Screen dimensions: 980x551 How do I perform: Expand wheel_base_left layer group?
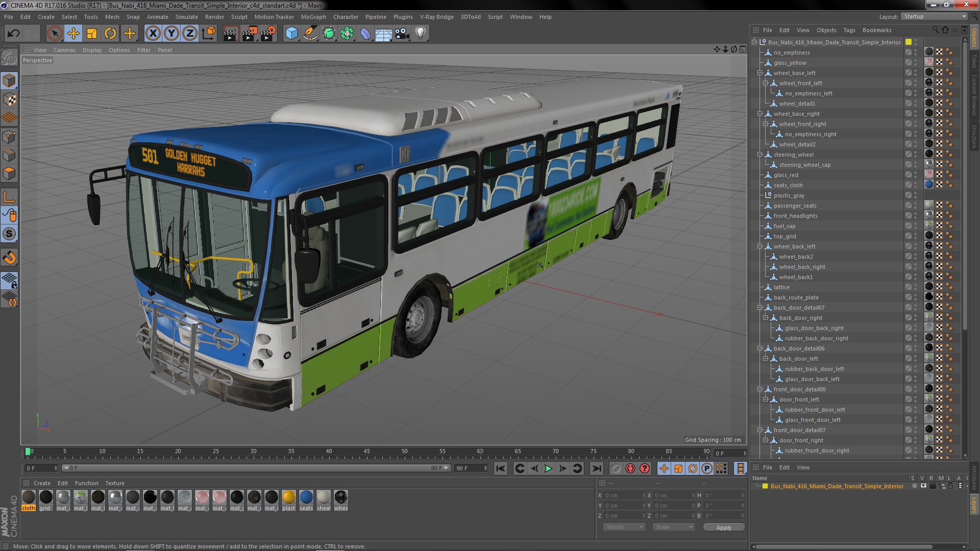coord(759,72)
